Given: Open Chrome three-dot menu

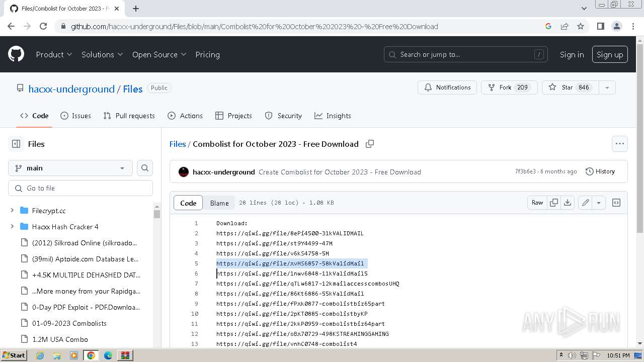Looking at the screenshot, I should pyautogui.click(x=632, y=26).
